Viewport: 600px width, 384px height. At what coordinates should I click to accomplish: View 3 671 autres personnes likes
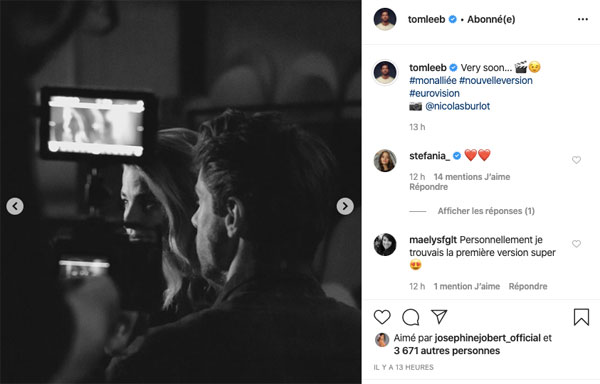click(447, 351)
